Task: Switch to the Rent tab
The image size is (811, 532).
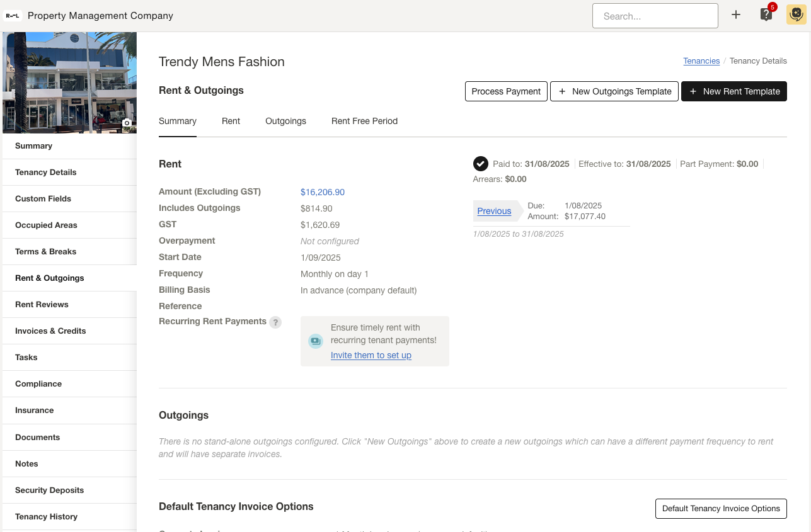Action: coord(231,121)
